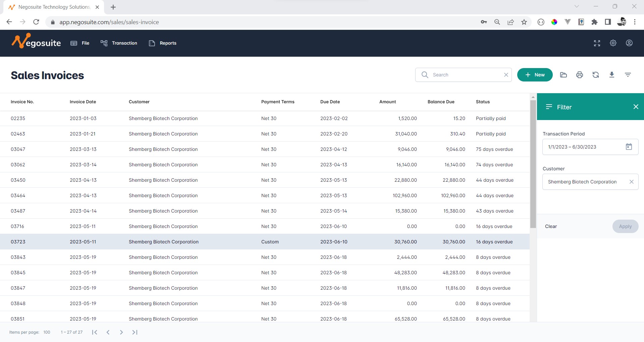This screenshot has width=644, height=342.
Task: Open the user account profile icon
Action: tap(629, 43)
